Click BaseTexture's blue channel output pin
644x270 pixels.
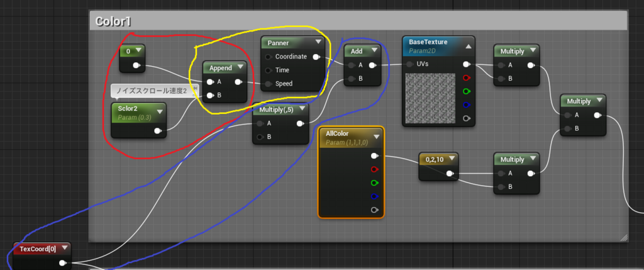coord(467,105)
